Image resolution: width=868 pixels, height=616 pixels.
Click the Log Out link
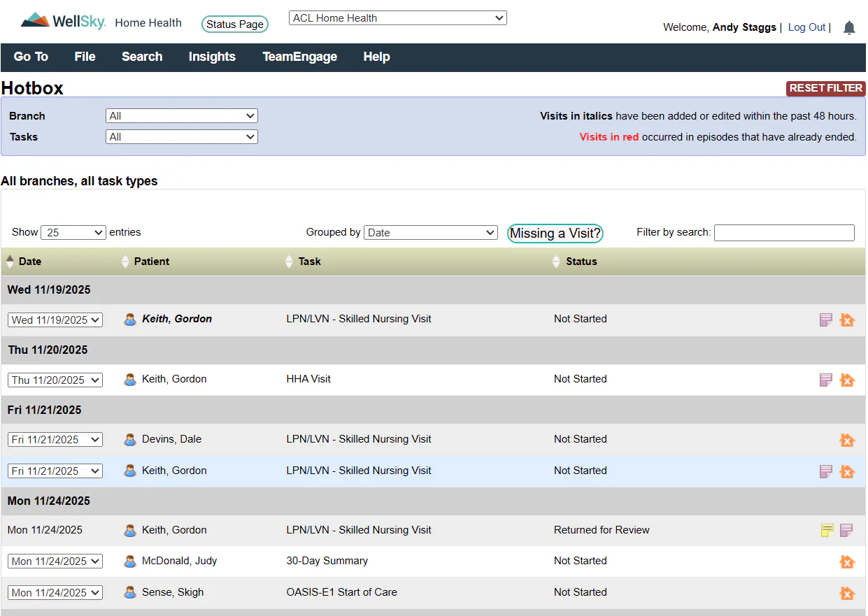point(806,27)
